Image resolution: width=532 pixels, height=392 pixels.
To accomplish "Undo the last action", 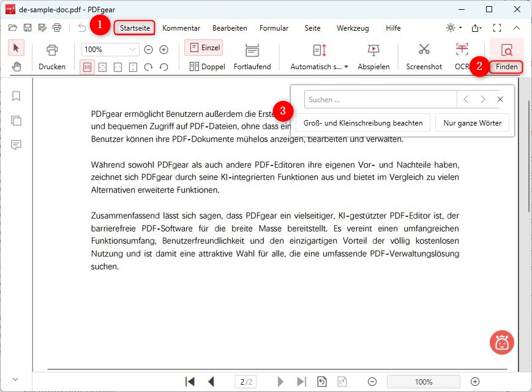I will pyautogui.click(x=82, y=28).
